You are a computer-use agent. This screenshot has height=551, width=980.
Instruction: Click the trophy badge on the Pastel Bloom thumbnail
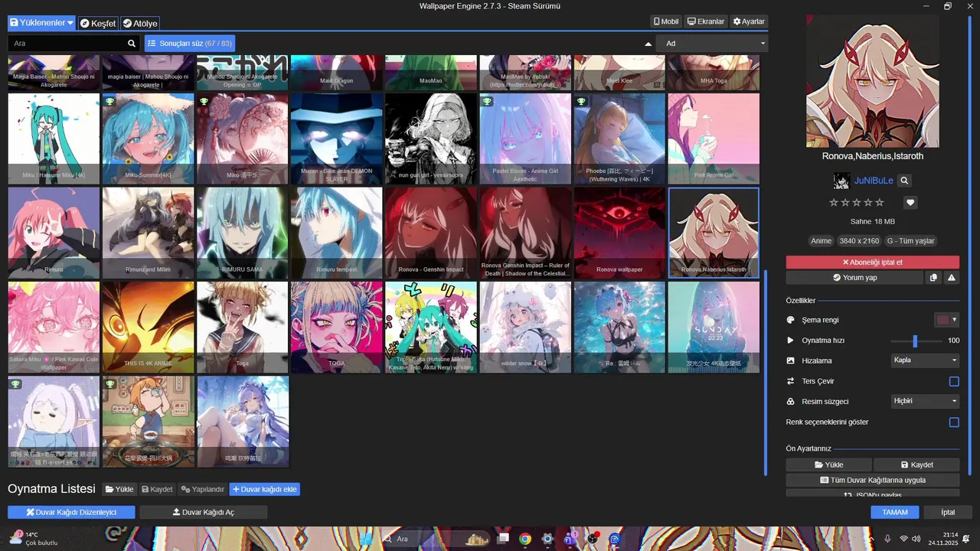(x=487, y=101)
